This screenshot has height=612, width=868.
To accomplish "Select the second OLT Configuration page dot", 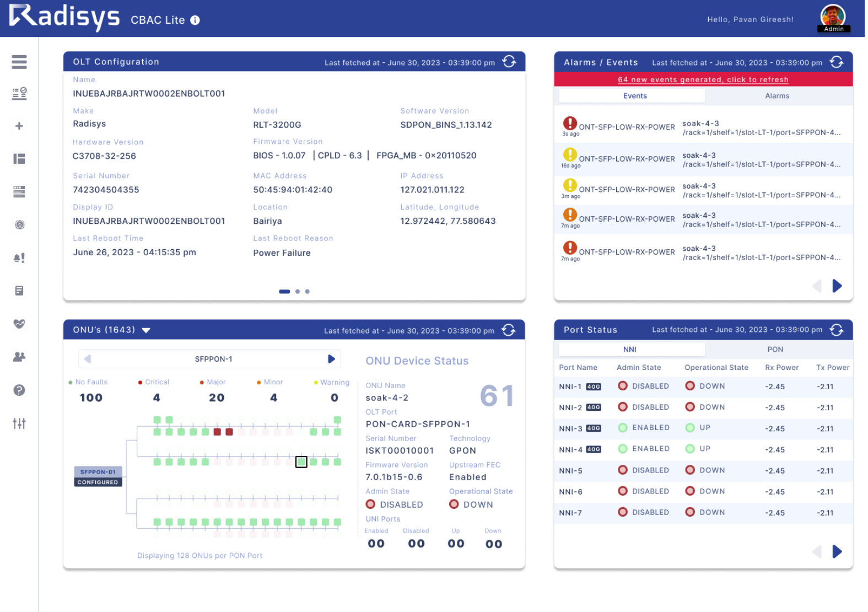I will pyautogui.click(x=298, y=292).
